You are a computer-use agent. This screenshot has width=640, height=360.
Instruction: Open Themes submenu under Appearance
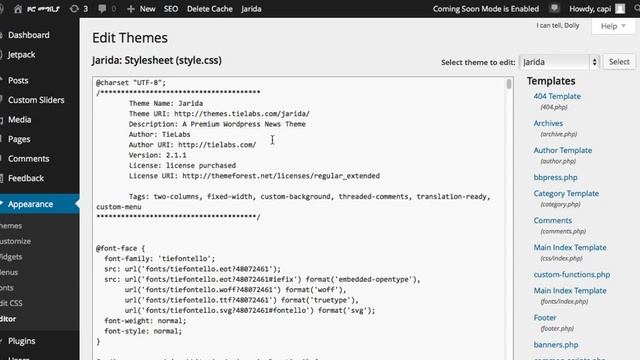tap(11, 226)
